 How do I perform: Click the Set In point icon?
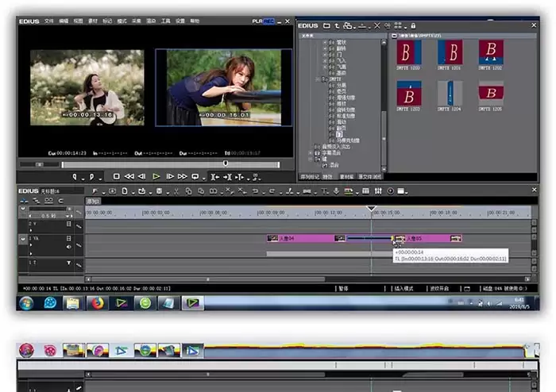pos(75,176)
